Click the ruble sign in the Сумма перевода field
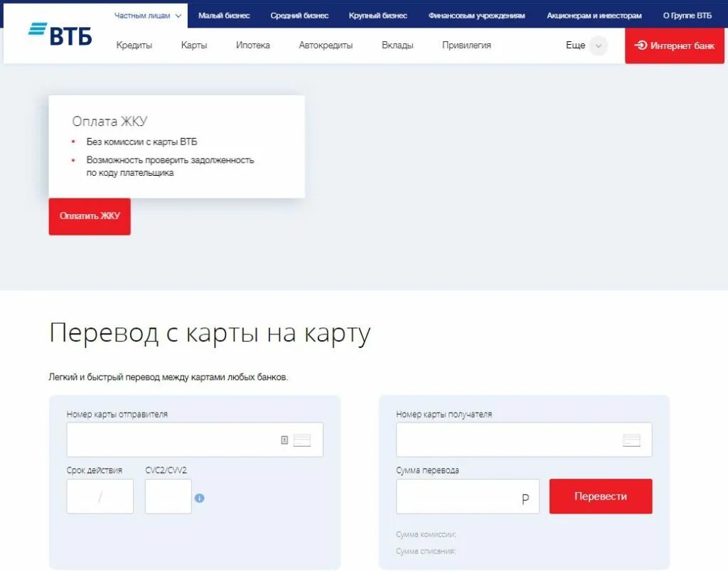This screenshot has width=728, height=572. pos(525,499)
